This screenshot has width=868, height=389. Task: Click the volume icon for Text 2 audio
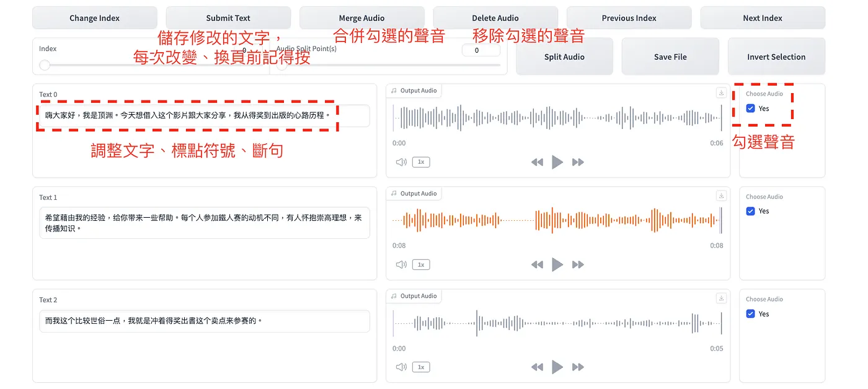click(x=401, y=367)
